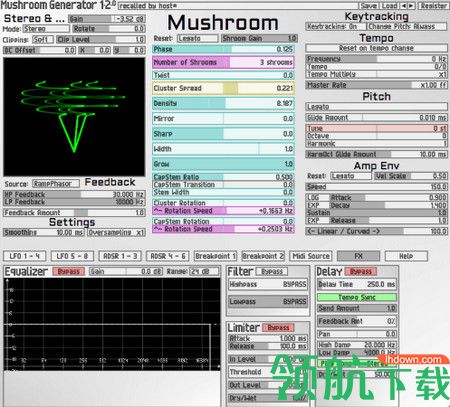Click the Master Rate slider

click(376, 85)
